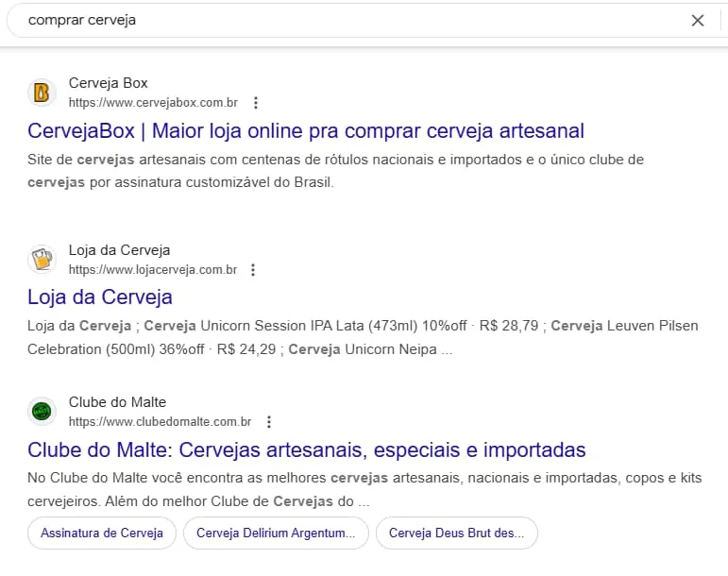
Task: Open the three-dot menu next to clubedomalte.com.br
Action: [269, 421]
